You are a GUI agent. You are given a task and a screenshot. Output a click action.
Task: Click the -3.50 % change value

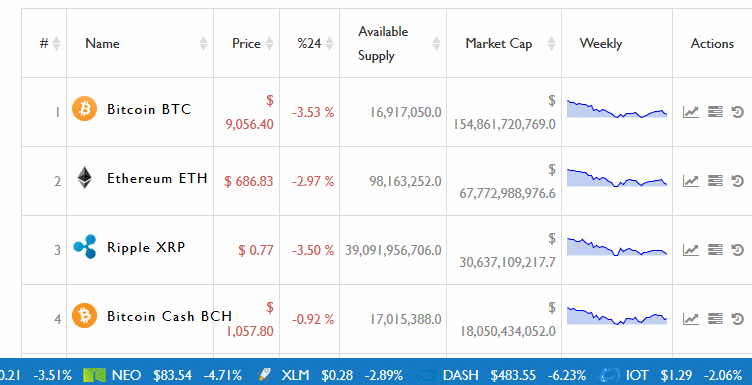coord(313,250)
